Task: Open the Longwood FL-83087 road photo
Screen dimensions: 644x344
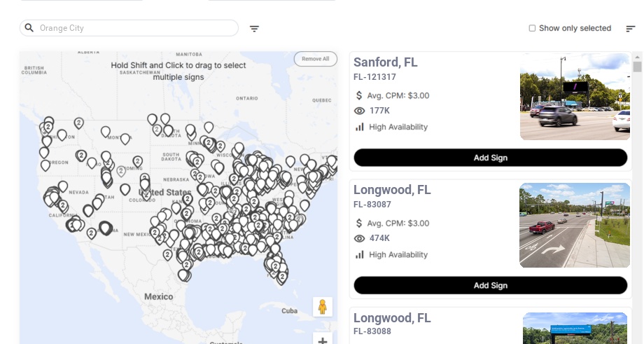Action: coord(575,226)
